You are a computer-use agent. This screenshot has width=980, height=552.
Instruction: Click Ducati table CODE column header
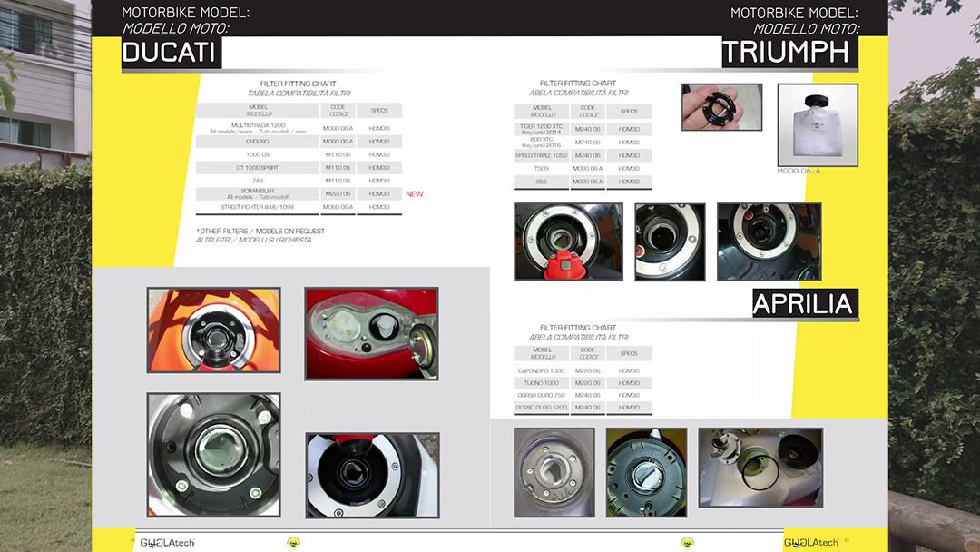[x=338, y=110]
